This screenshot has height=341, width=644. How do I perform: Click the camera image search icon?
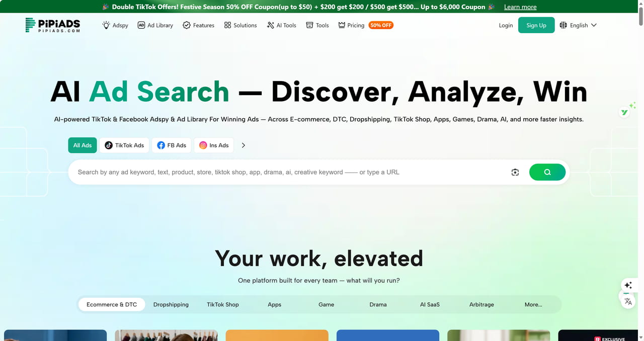tap(515, 173)
